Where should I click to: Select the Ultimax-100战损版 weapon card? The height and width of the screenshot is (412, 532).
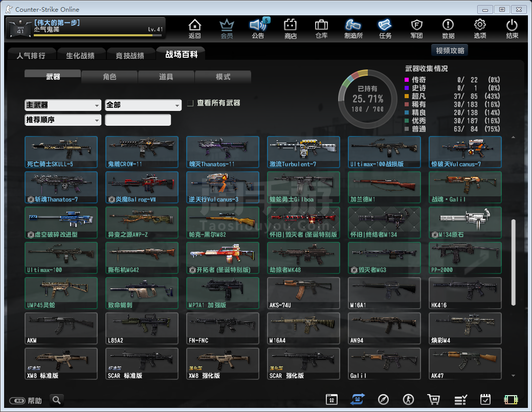click(384, 152)
